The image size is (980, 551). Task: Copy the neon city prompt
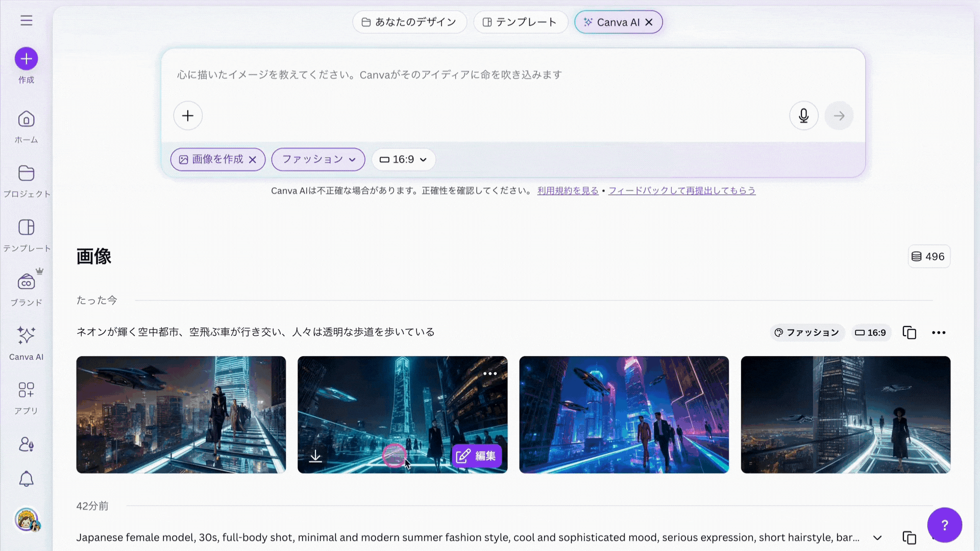tap(909, 333)
